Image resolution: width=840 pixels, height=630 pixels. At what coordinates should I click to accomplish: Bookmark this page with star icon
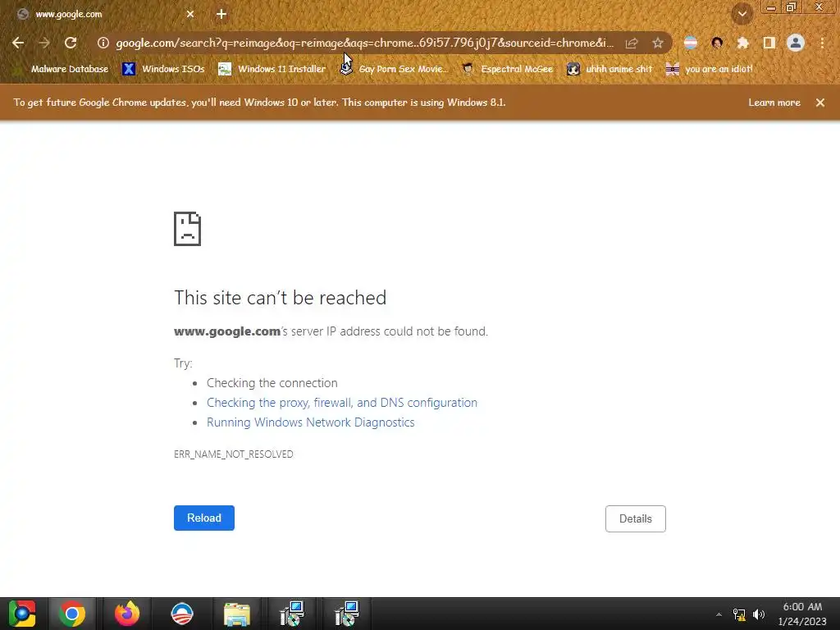click(658, 43)
